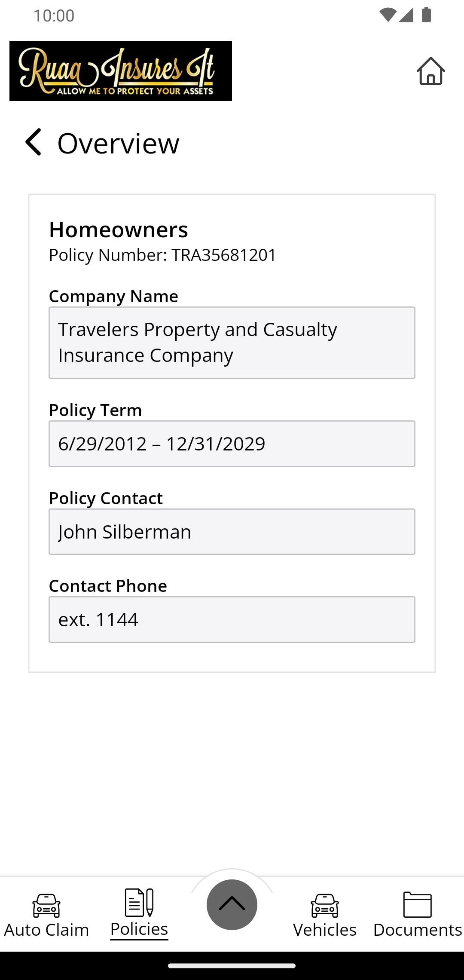Tap the battery status icon

click(x=426, y=15)
